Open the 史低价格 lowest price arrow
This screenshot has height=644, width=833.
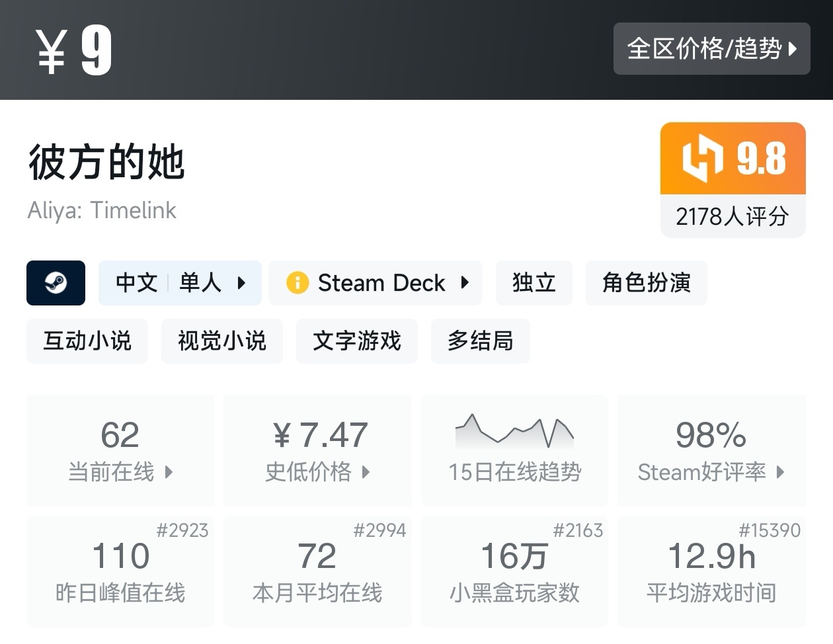pos(366,472)
